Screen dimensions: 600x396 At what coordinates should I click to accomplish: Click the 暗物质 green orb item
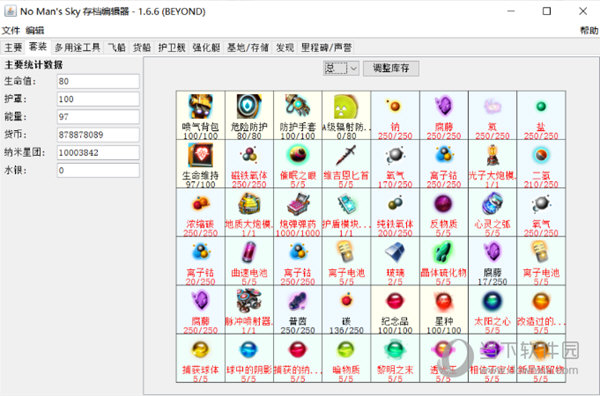(346, 358)
